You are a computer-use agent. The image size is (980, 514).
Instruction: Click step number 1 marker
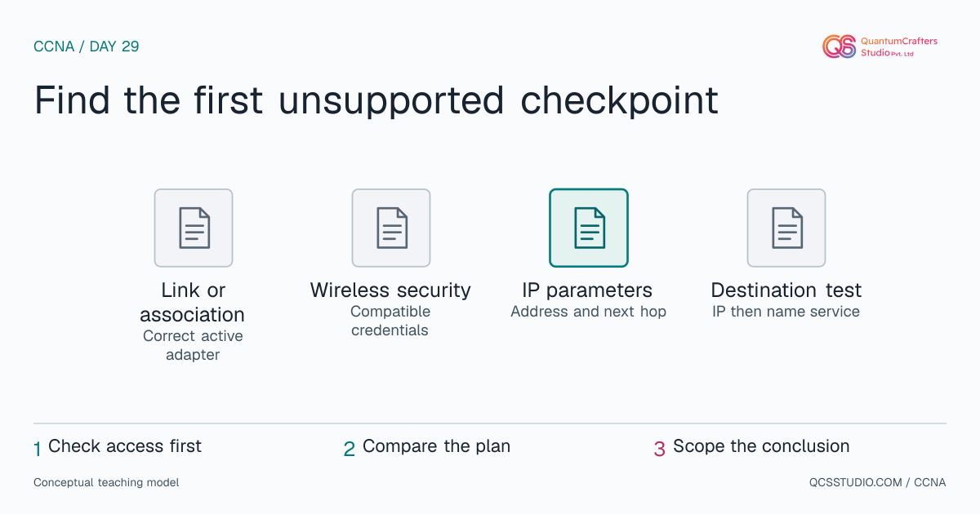pyautogui.click(x=37, y=449)
